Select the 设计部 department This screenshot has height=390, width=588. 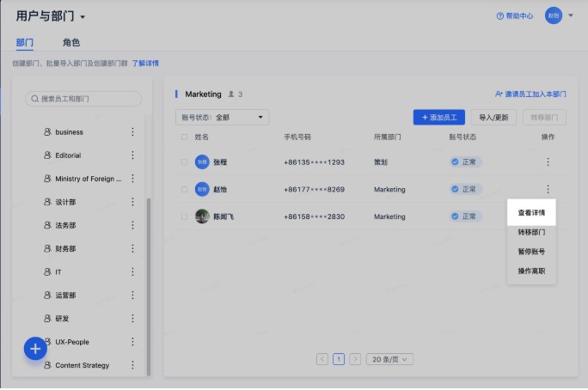65,202
